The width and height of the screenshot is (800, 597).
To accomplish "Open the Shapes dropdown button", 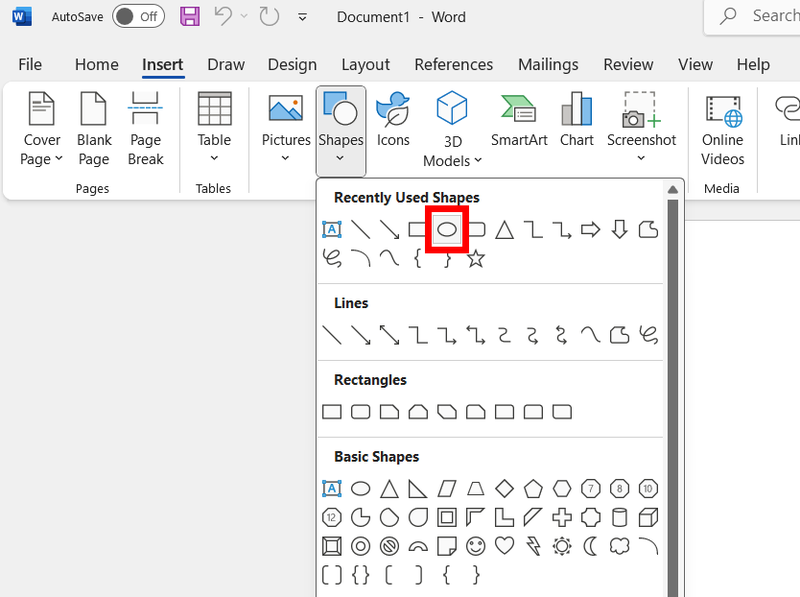I will (x=341, y=132).
